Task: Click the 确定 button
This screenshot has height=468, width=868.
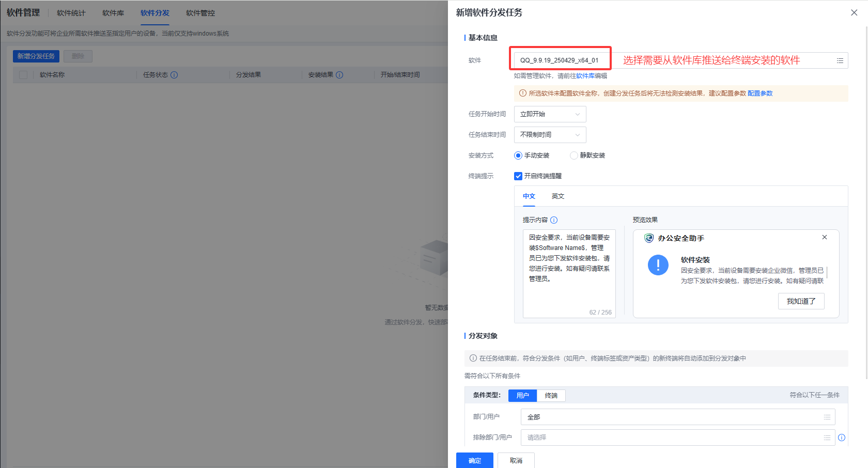Action: [x=474, y=460]
